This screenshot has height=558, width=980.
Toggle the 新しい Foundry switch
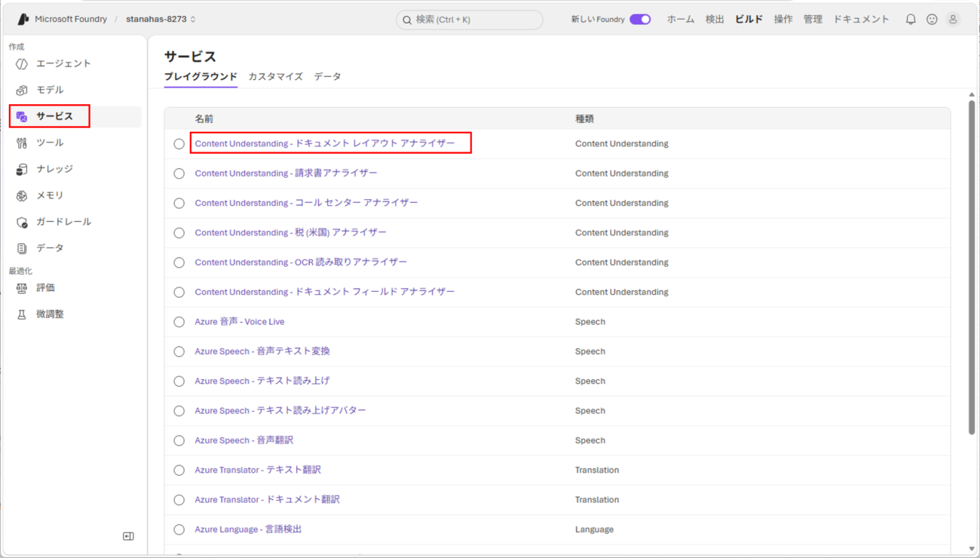click(x=640, y=20)
